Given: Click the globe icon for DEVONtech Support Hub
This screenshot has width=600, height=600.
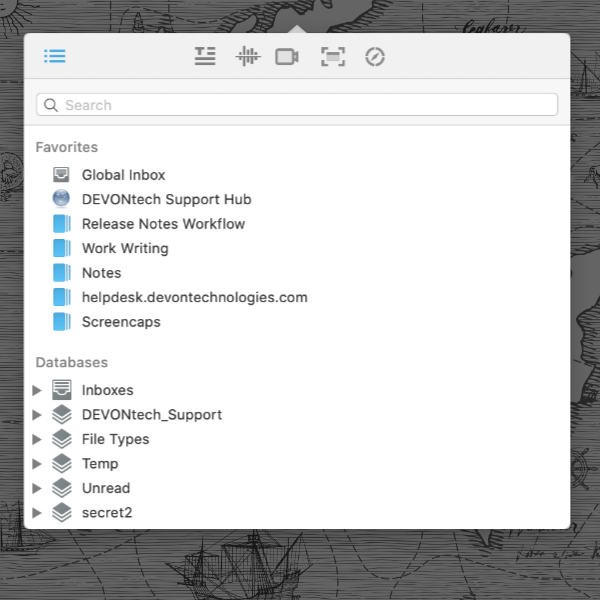Looking at the screenshot, I should coord(61,199).
